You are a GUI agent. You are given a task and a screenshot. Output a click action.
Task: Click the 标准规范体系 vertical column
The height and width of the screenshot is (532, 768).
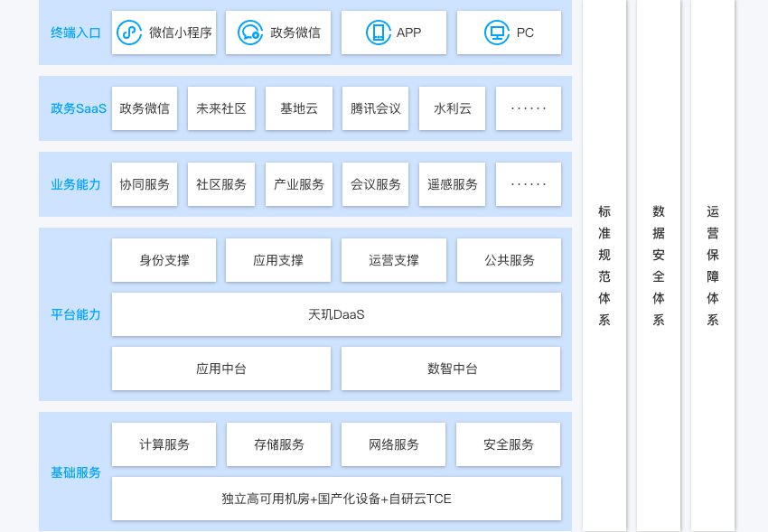coord(604,266)
